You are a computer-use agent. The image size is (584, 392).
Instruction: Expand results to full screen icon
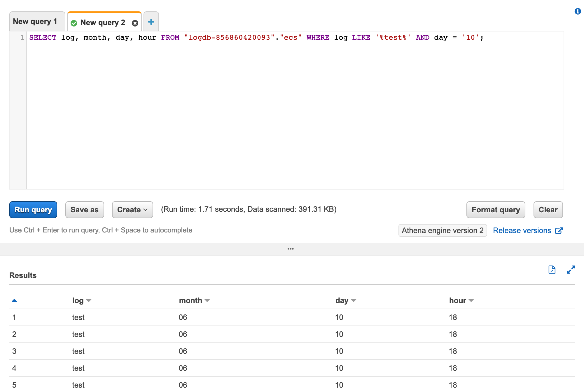click(x=571, y=269)
